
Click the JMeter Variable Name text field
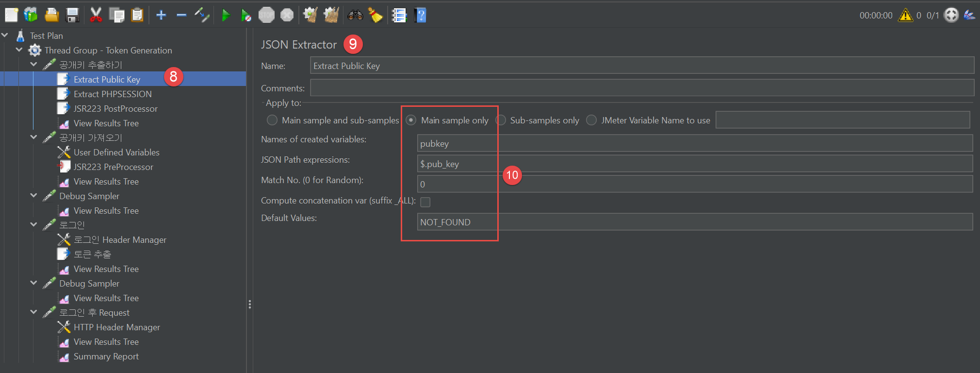(x=843, y=120)
